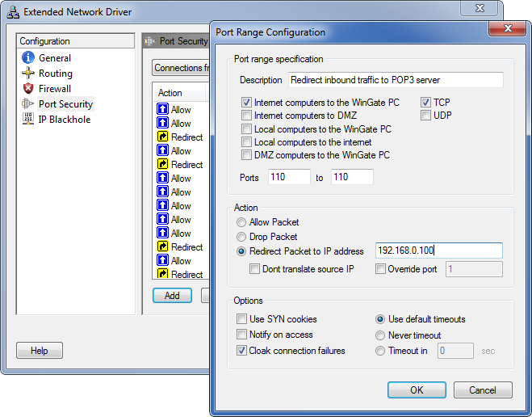532x417 pixels.
Task: Open the Connections dropdown in Port Security
Action: point(181,68)
